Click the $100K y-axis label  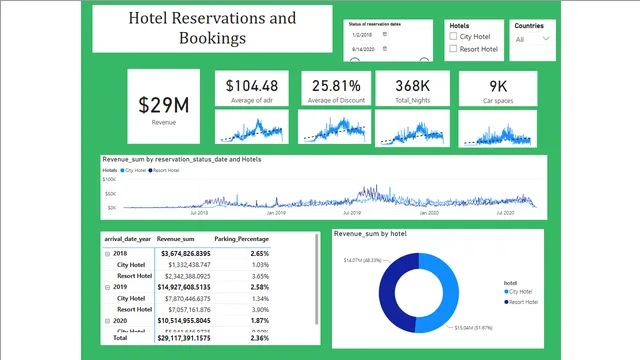pos(109,179)
